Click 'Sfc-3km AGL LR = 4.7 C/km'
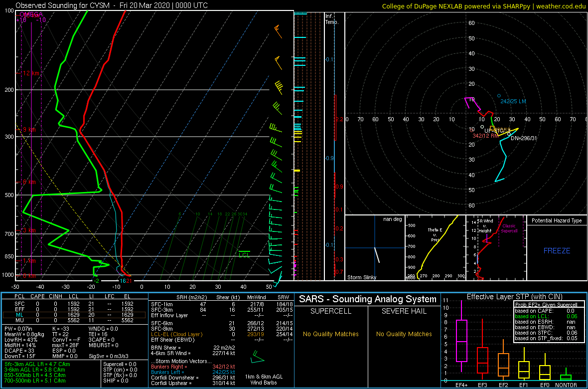Image resolution: width=588 pixels, height=389 pixels. click(37, 364)
